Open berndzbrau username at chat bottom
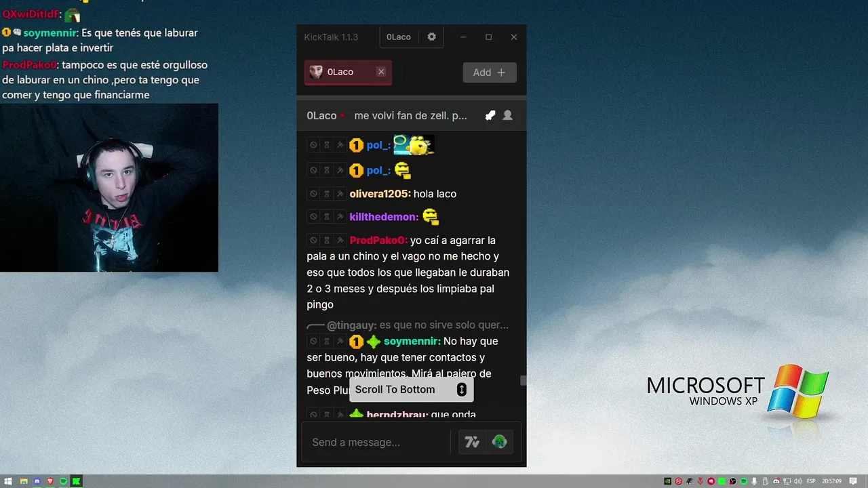 click(x=397, y=414)
